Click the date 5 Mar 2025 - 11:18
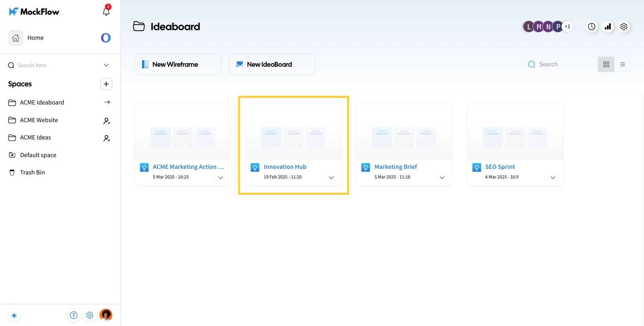The height and width of the screenshot is (326, 644). (392, 177)
